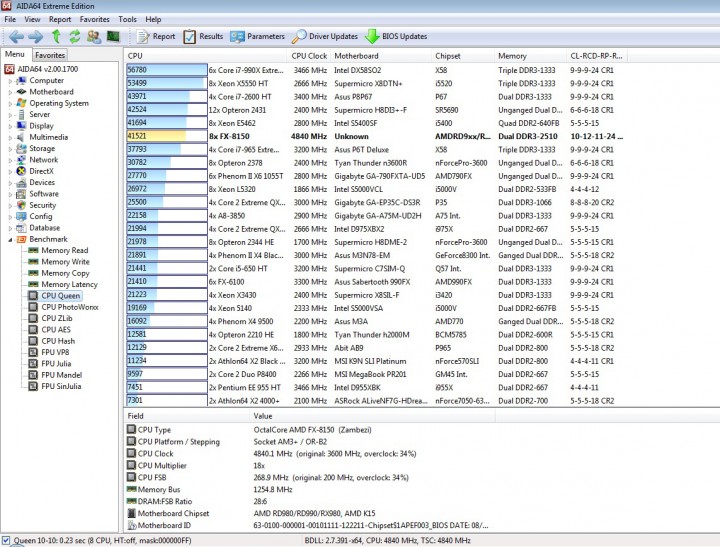720x547 pixels.
Task: Sort by the CPU Clock column header
Action: pyautogui.click(x=309, y=56)
